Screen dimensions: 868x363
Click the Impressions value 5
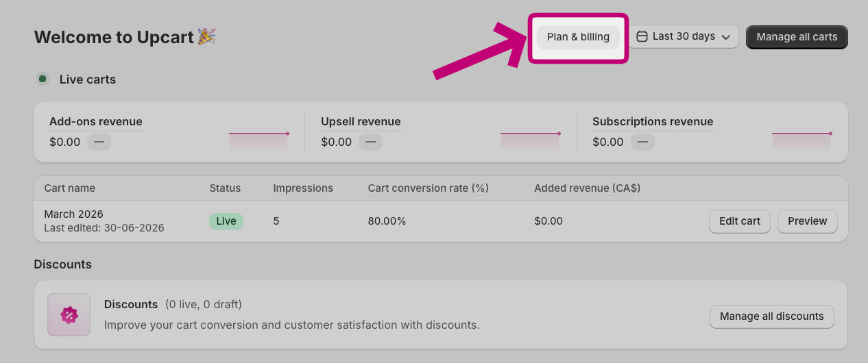pyautogui.click(x=276, y=221)
